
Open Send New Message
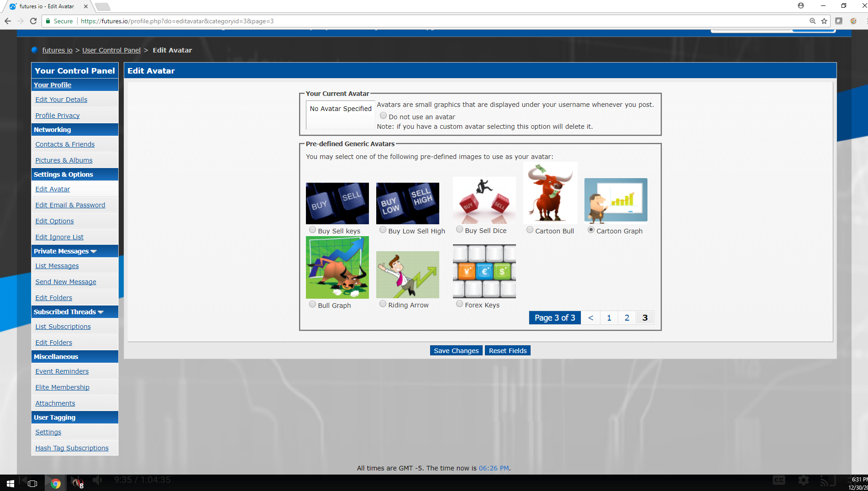point(66,282)
